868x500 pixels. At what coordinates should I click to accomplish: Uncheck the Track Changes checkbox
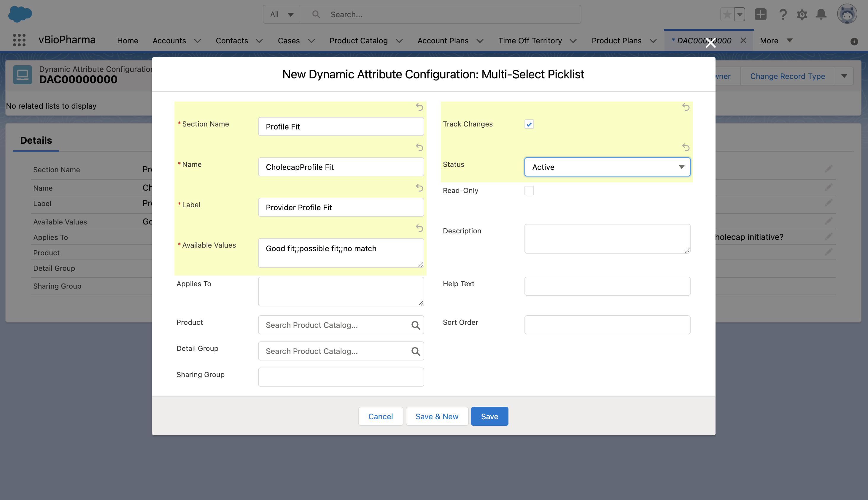click(x=529, y=124)
